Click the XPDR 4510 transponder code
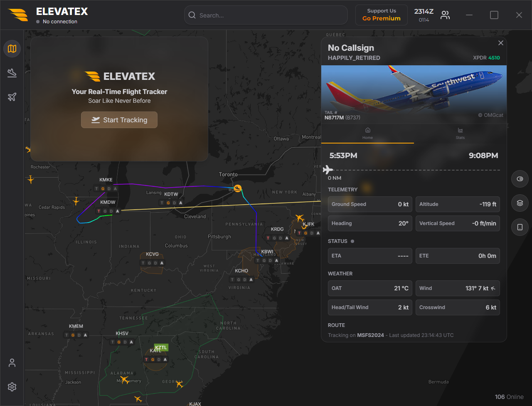 click(486, 58)
